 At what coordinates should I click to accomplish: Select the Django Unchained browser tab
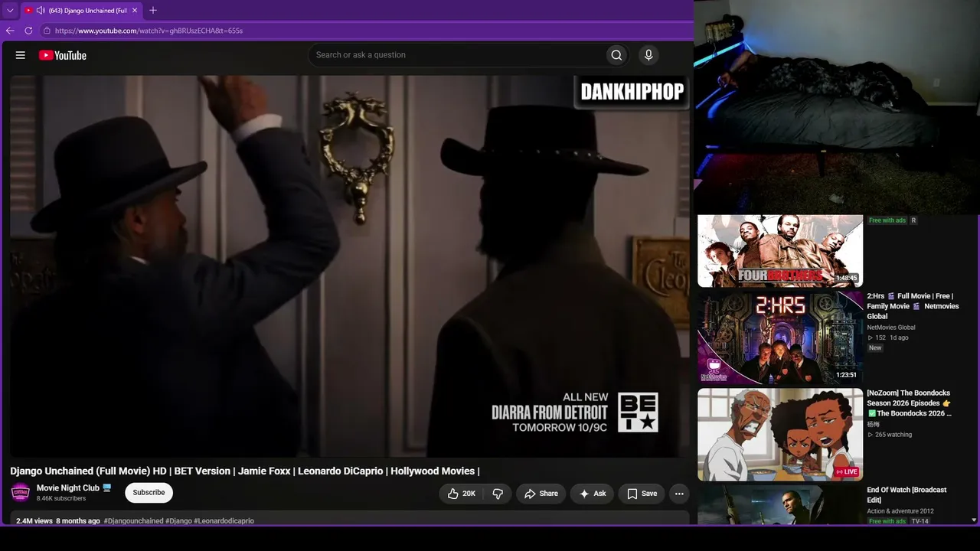[81, 11]
